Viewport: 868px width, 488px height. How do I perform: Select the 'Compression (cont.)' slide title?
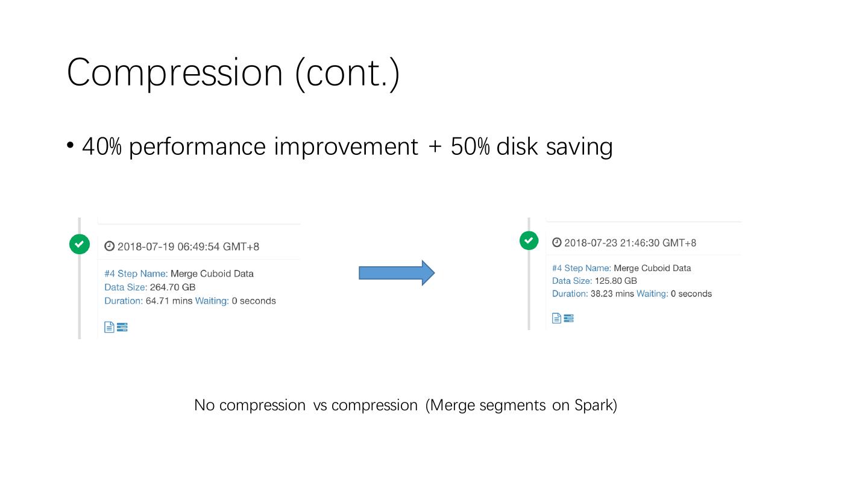point(233,72)
